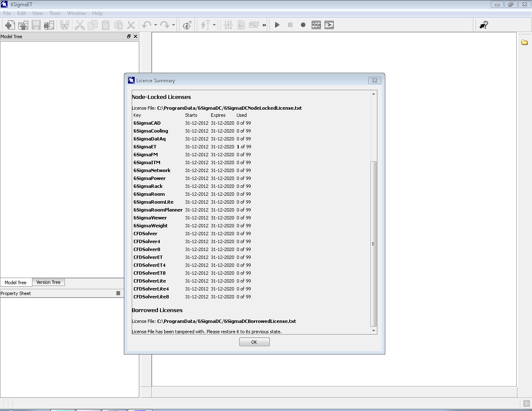Click the clipboard Paste icon
This screenshot has width=532, height=411.
click(106, 25)
